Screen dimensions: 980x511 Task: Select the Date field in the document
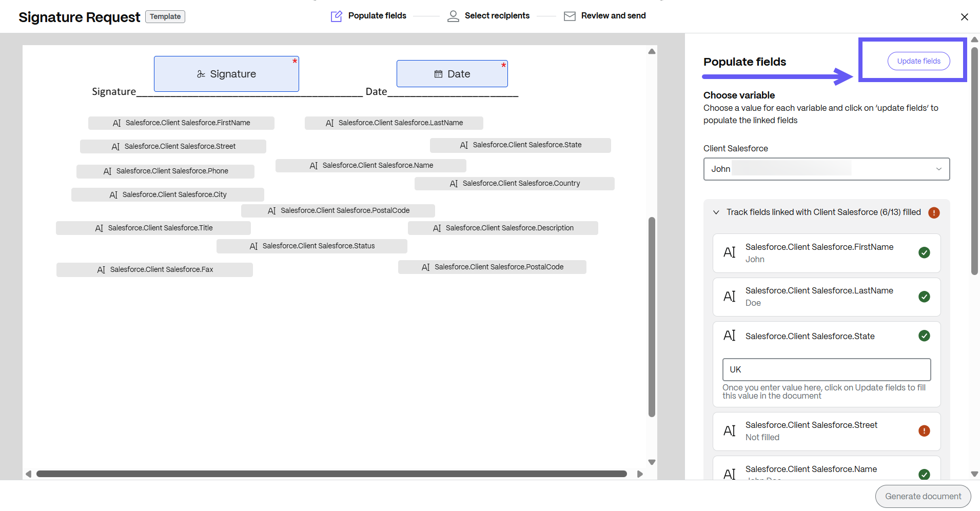(x=452, y=74)
